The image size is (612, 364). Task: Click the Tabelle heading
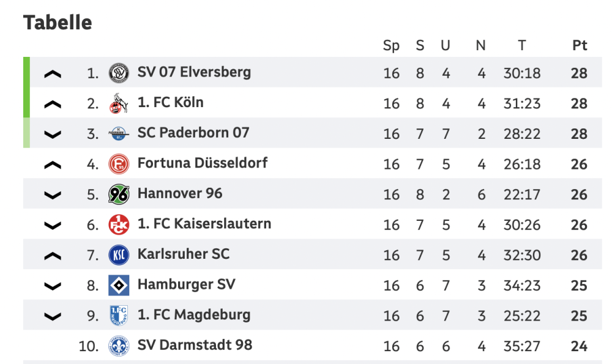click(x=58, y=23)
